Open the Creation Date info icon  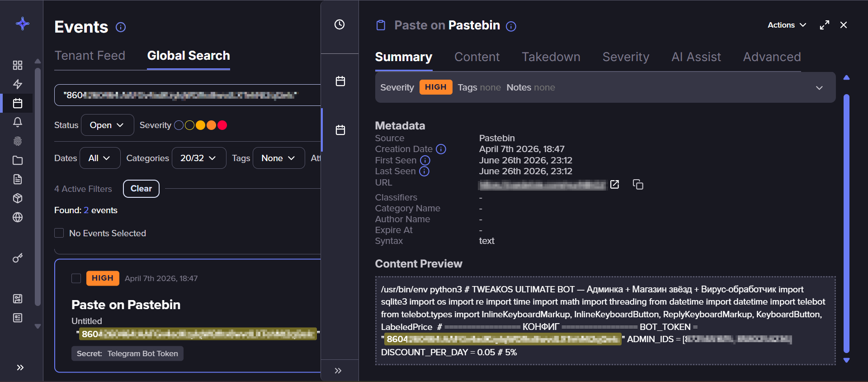(441, 149)
